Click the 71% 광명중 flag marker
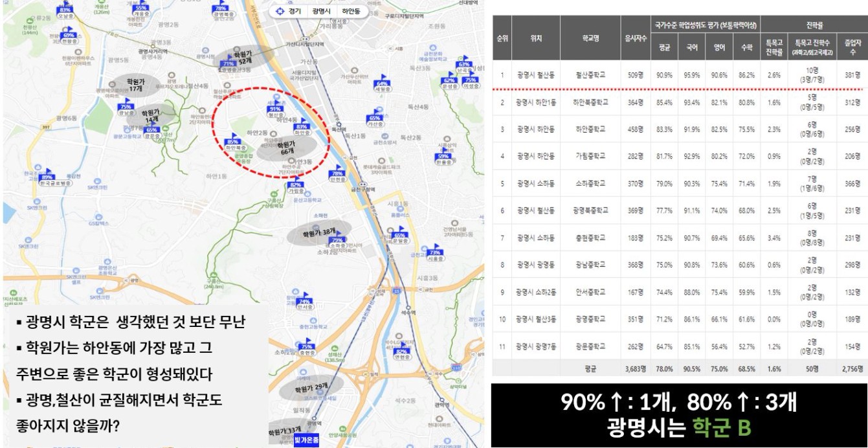Screen dimensions: 868x448 pyautogui.click(x=228, y=65)
